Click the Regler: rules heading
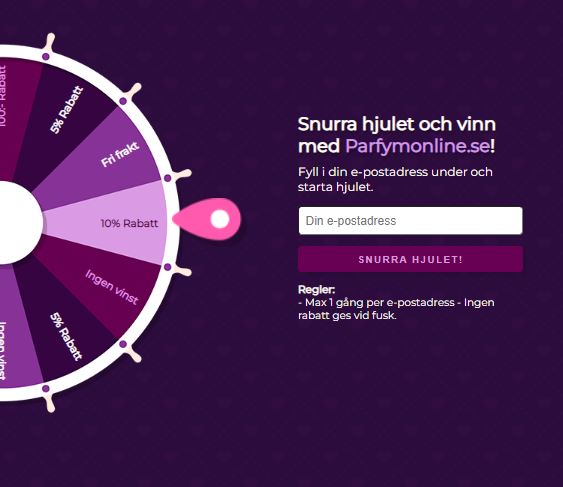The height and width of the screenshot is (487, 563). click(x=316, y=289)
